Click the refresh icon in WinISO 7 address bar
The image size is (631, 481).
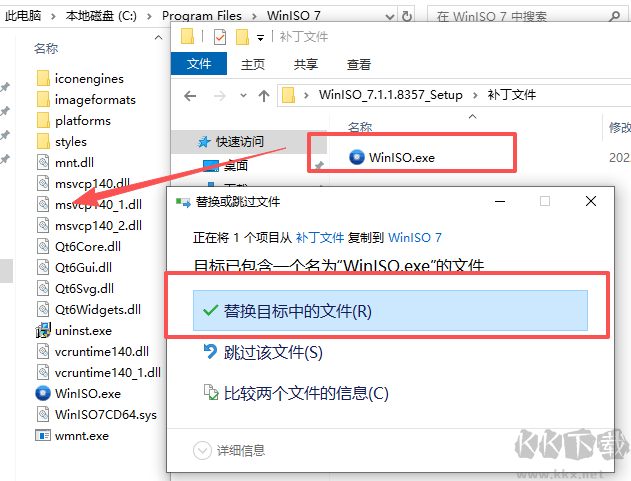tap(407, 16)
